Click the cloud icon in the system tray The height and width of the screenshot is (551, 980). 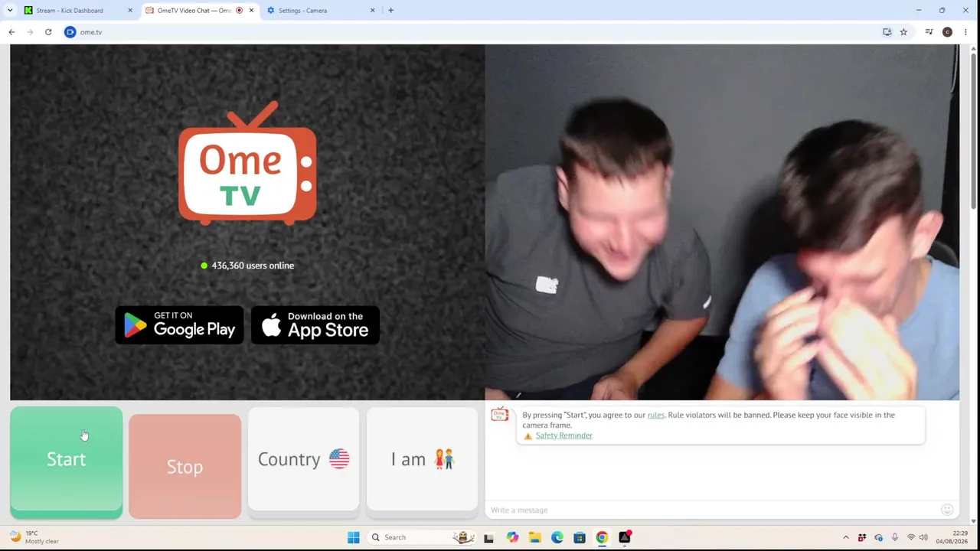878,537
